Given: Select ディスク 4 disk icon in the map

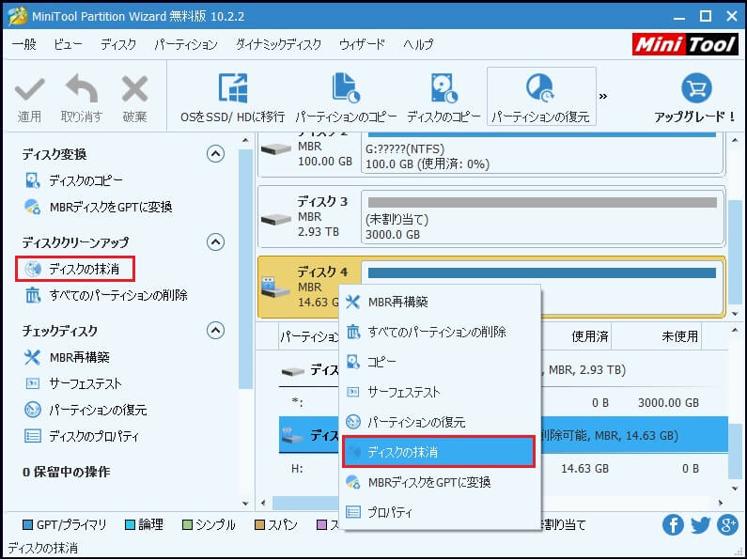Looking at the screenshot, I should click(x=276, y=288).
